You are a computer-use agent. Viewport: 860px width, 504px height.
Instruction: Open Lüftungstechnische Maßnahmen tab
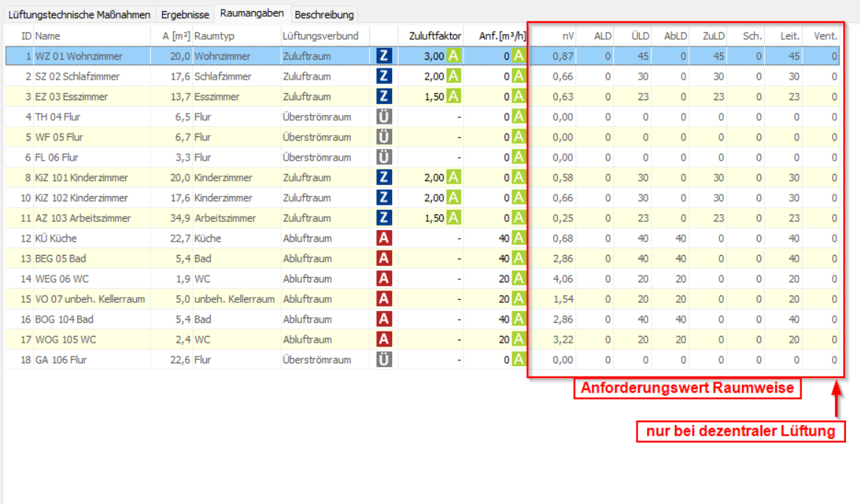(79, 15)
